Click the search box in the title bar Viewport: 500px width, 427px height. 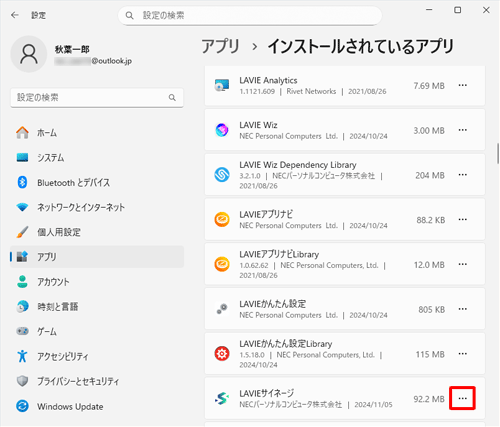250,15
